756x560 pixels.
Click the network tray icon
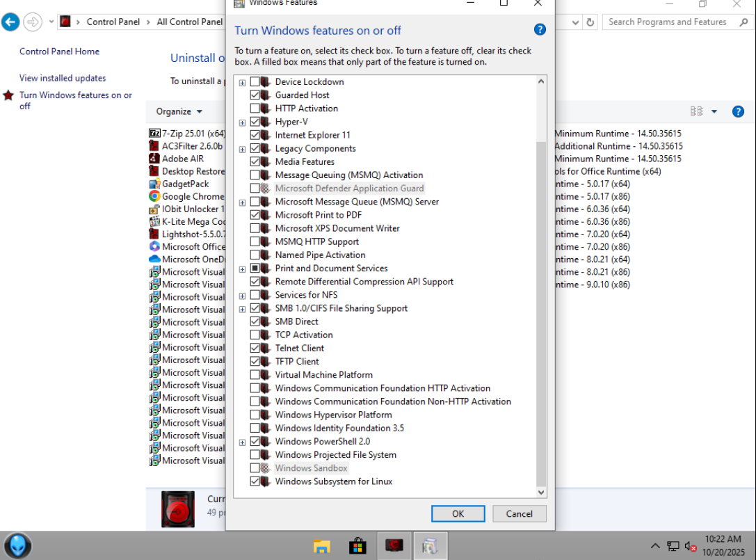point(673,546)
